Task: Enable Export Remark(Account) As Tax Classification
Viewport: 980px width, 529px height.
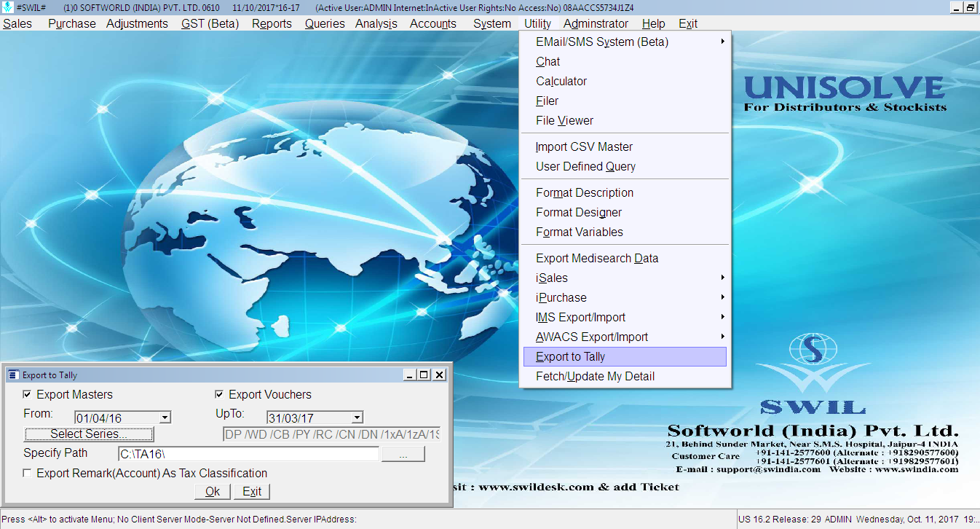Action: (x=28, y=474)
